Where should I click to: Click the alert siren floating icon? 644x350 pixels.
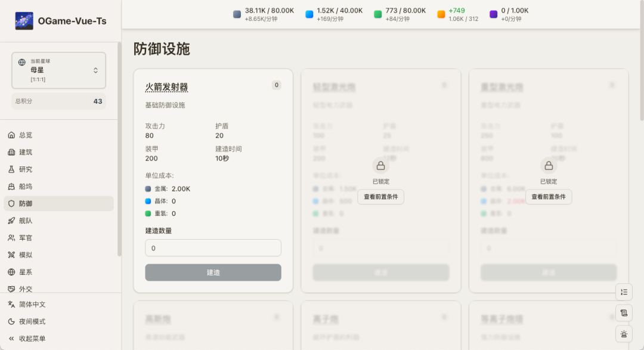[624, 334]
